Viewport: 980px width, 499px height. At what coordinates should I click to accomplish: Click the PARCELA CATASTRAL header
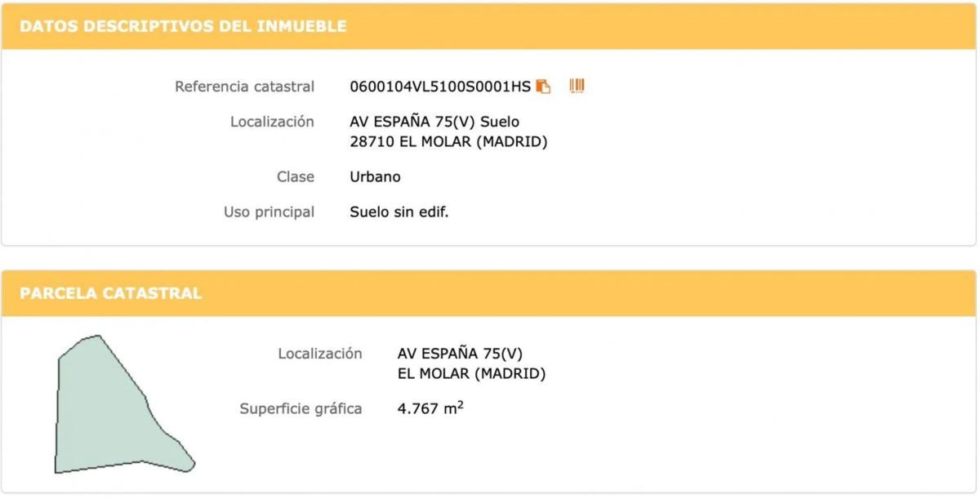pos(111,293)
